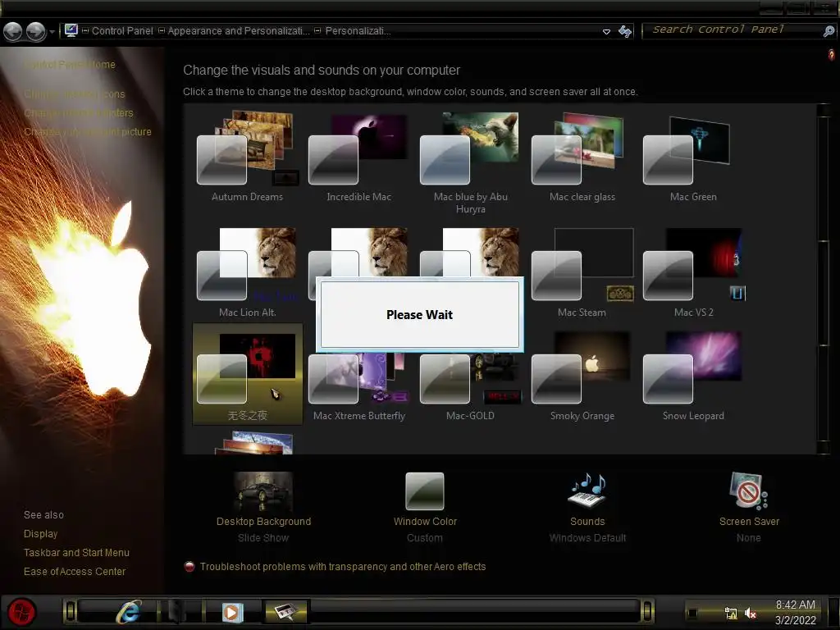Viewport: 840px width, 630px height.
Task: Open Change mouse pointers link
Action: [x=78, y=113]
